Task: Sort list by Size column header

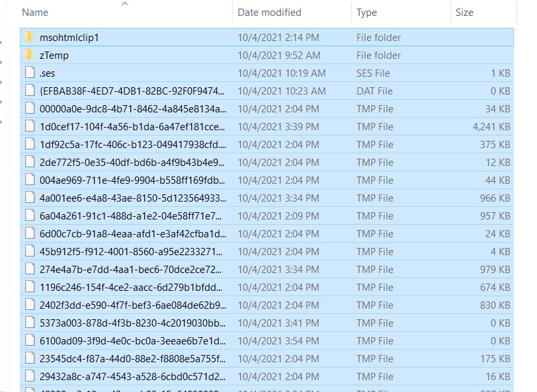Action: pyautogui.click(x=464, y=13)
